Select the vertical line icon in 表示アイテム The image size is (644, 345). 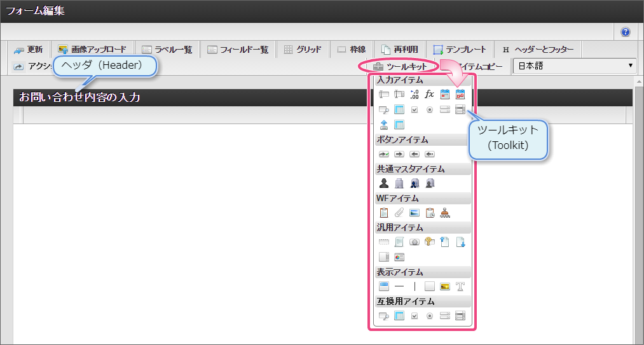pyautogui.click(x=414, y=286)
